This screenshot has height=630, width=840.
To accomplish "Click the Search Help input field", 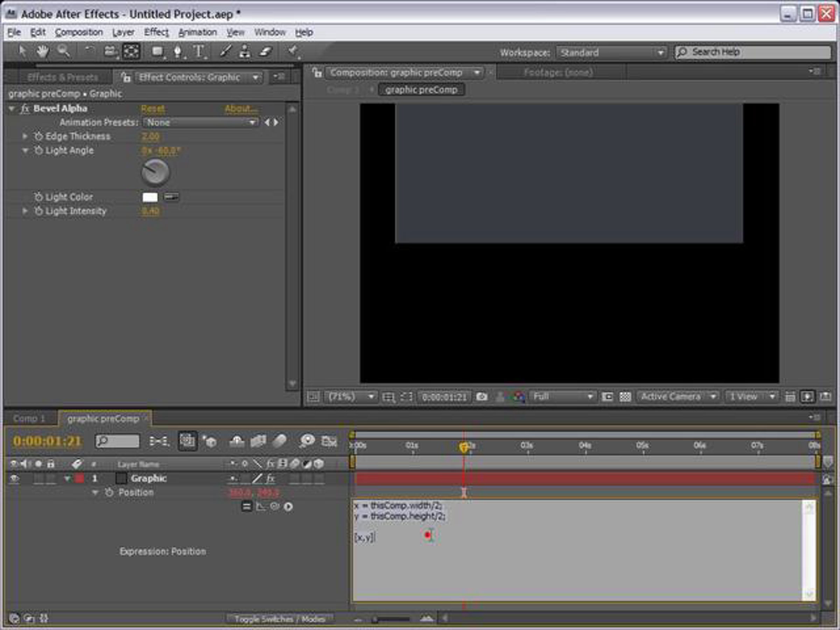I will coord(752,52).
